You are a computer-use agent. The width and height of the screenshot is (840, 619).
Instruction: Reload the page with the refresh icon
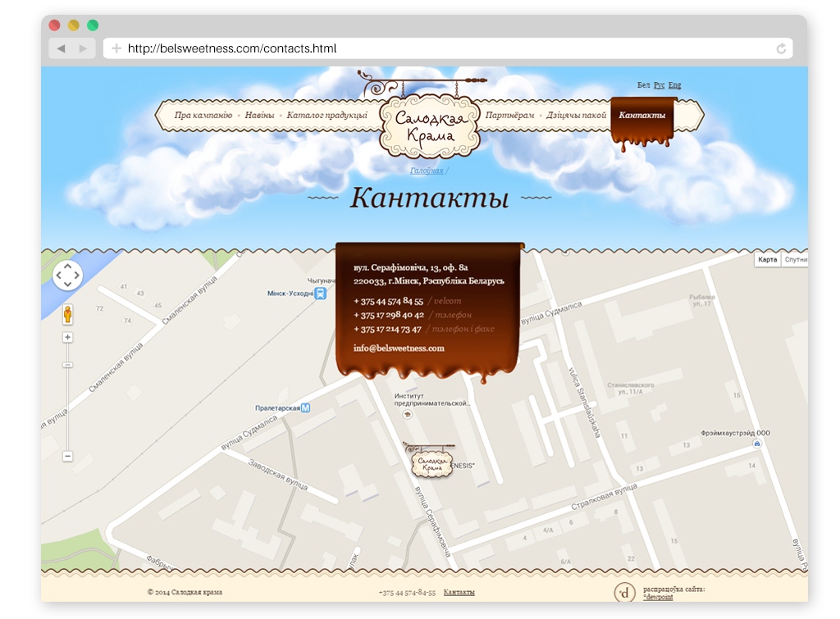[781, 48]
